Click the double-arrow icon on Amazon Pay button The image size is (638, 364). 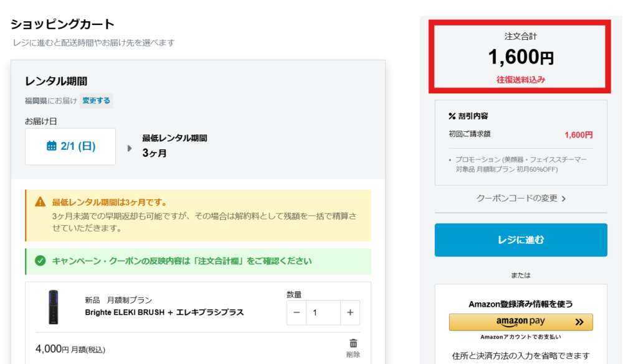pos(579,322)
